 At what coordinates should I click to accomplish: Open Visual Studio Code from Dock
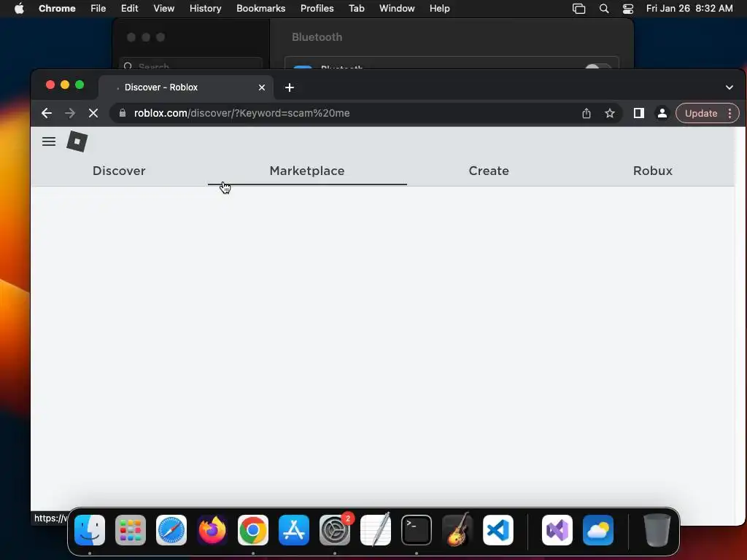498,530
